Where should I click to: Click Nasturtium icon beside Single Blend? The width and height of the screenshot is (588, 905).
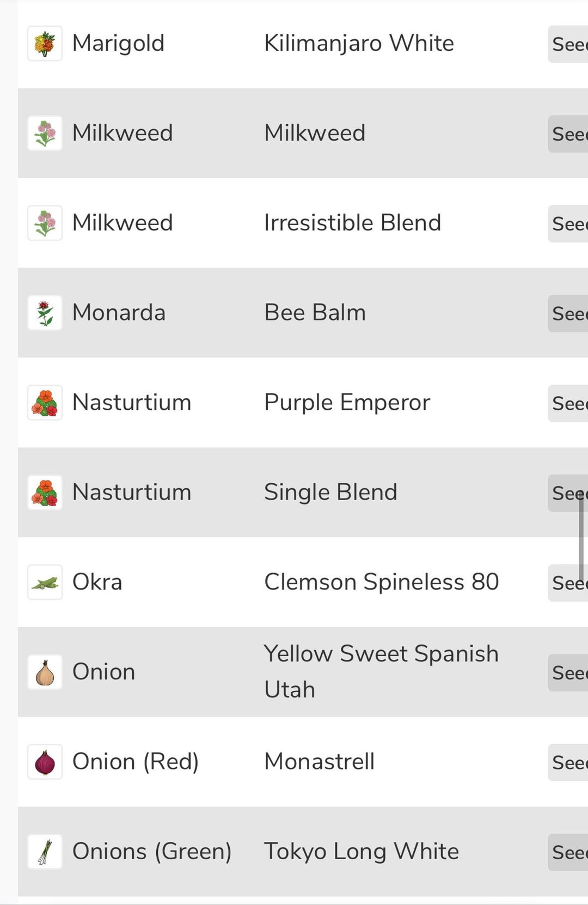45,493
